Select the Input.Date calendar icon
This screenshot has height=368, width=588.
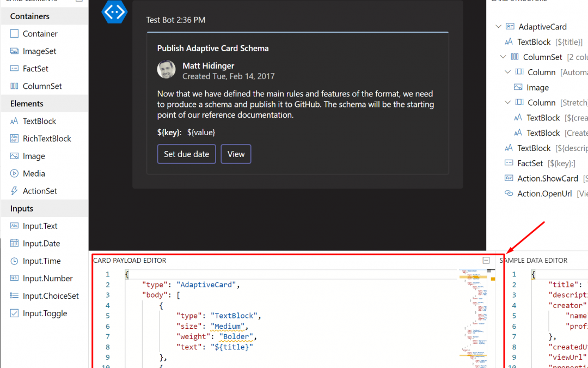[x=14, y=243]
